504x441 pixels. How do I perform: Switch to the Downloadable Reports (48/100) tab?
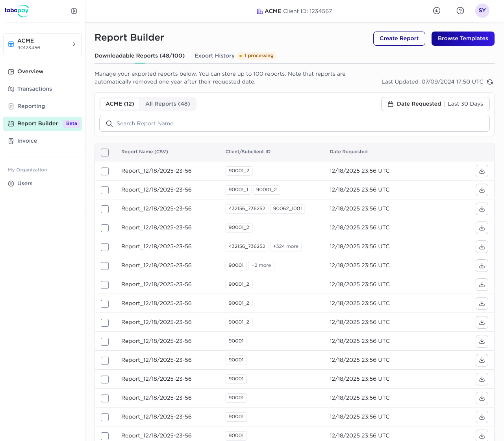[140, 56]
